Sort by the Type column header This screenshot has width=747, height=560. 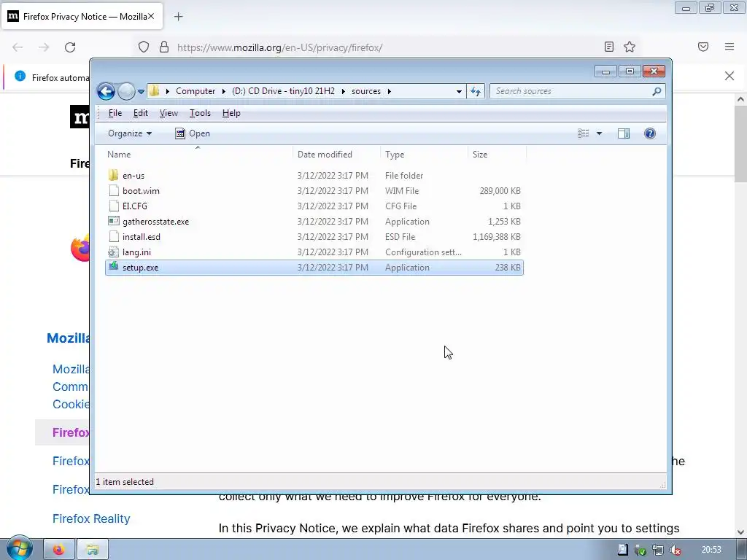(424, 155)
